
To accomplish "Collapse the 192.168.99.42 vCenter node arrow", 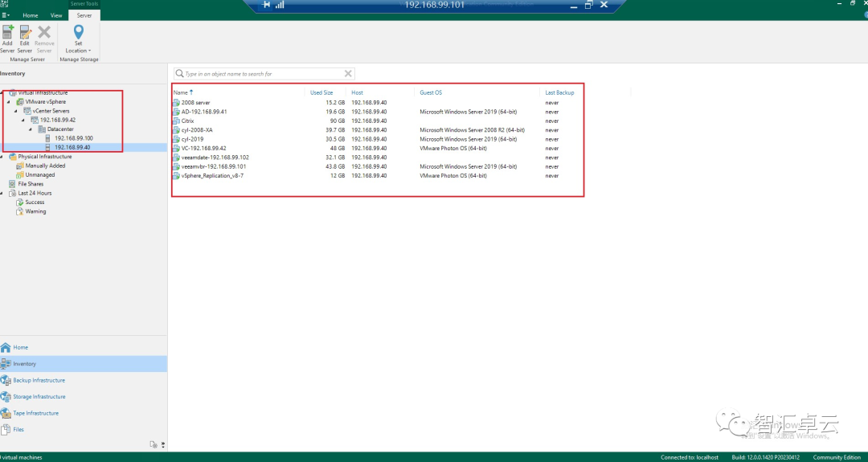I will [x=23, y=120].
